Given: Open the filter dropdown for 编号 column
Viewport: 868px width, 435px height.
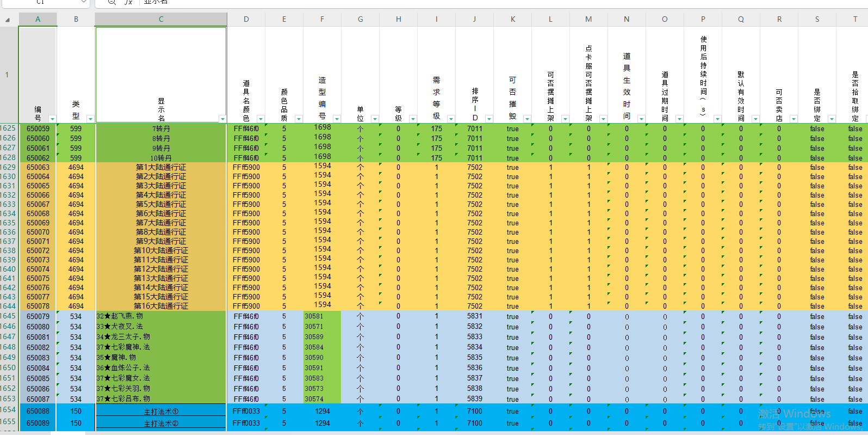Looking at the screenshot, I should 52,119.
